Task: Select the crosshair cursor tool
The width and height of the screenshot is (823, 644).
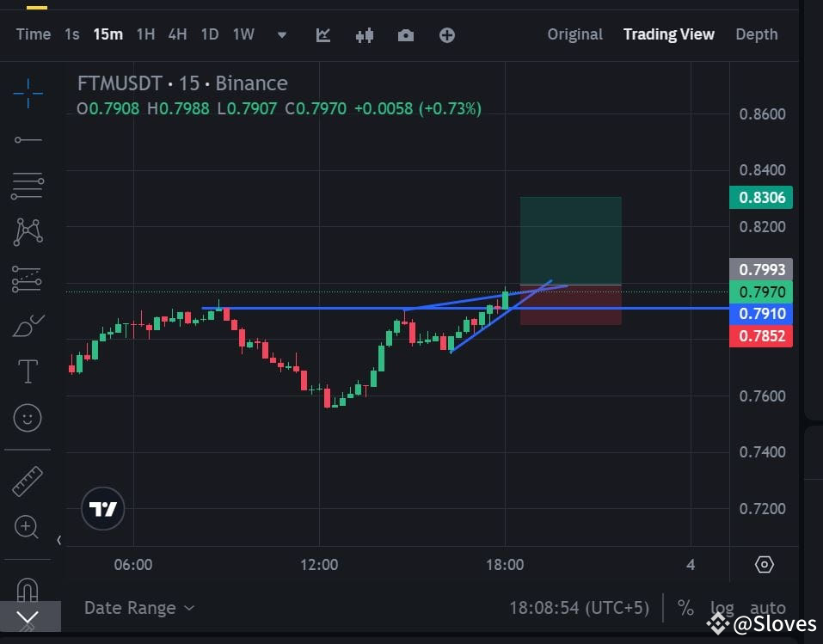Action: [28, 92]
